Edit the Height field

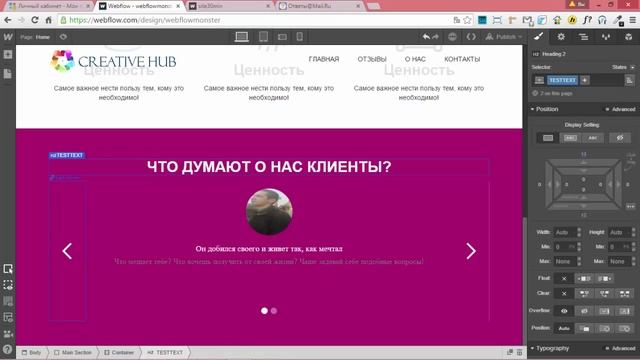tap(621, 232)
